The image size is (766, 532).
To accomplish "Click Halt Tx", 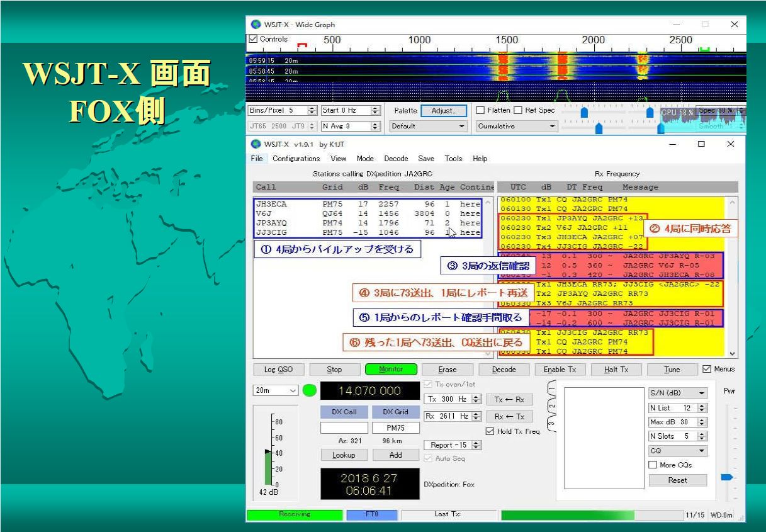I will click(616, 370).
